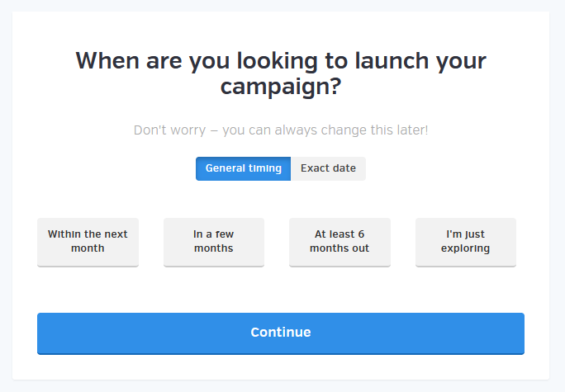Set launch timing within next month
Image resolution: width=565 pixels, height=392 pixels.
pyautogui.click(x=88, y=242)
